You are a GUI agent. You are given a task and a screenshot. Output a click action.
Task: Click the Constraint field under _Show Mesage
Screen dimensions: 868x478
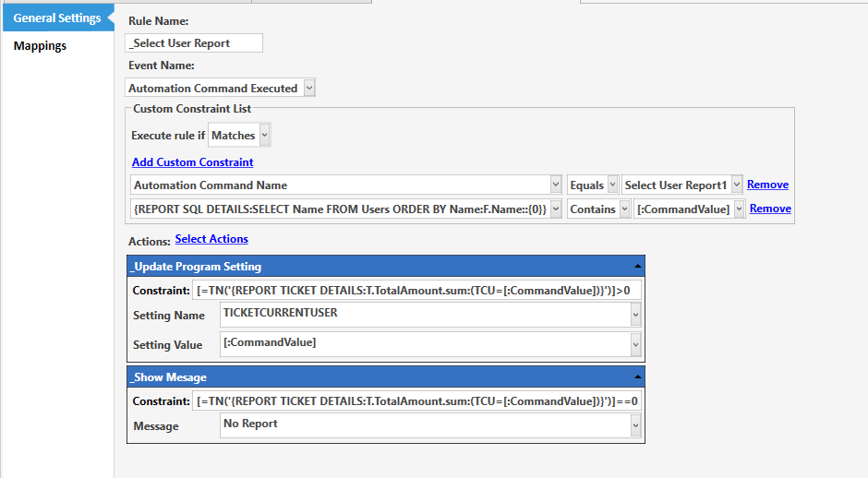(417, 401)
